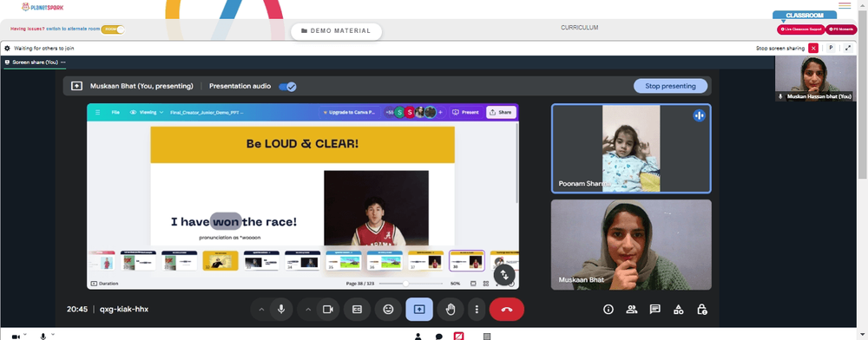The width and height of the screenshot is (868, 340).
Task: Toggle the alternate room switch
Action: click(112, 29)
